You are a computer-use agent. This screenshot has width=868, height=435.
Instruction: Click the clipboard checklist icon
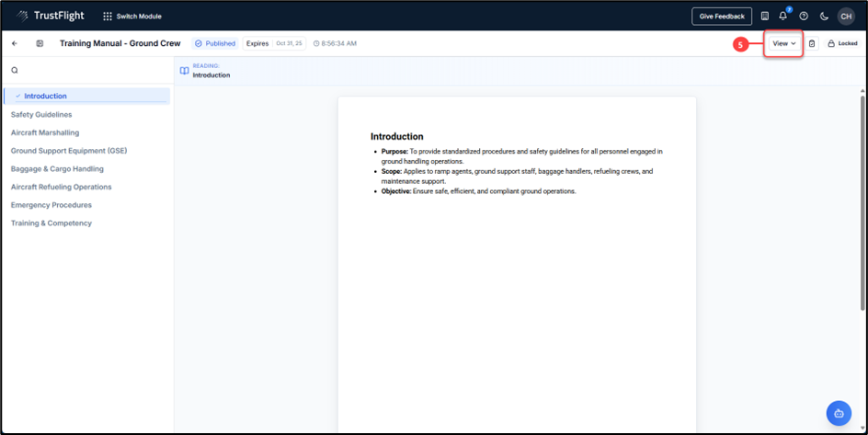pyautogui.click(x=812, y=43)
